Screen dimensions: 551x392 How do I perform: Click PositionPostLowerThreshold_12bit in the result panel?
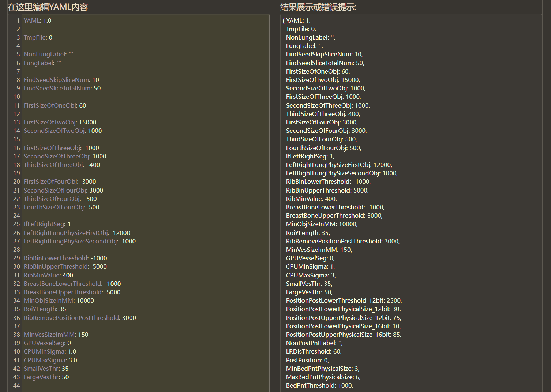(x=344, y=300)
